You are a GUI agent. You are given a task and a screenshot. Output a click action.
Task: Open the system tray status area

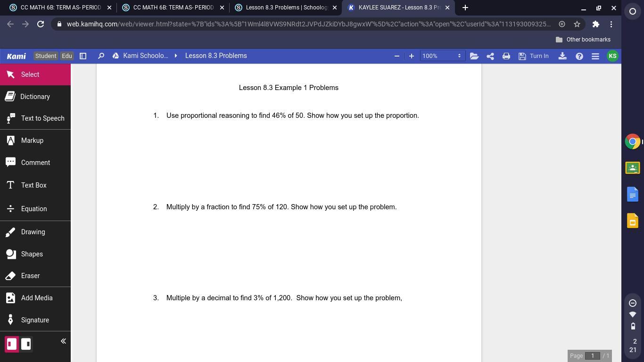(x=633, y=326)
